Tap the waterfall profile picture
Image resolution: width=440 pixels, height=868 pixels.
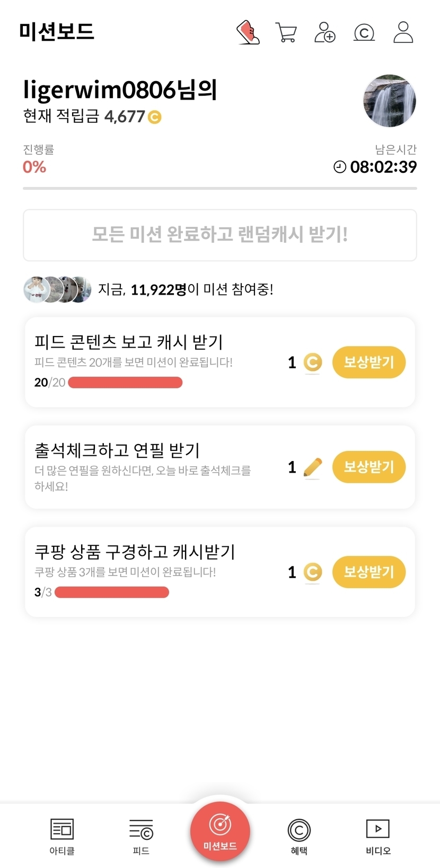390,101
